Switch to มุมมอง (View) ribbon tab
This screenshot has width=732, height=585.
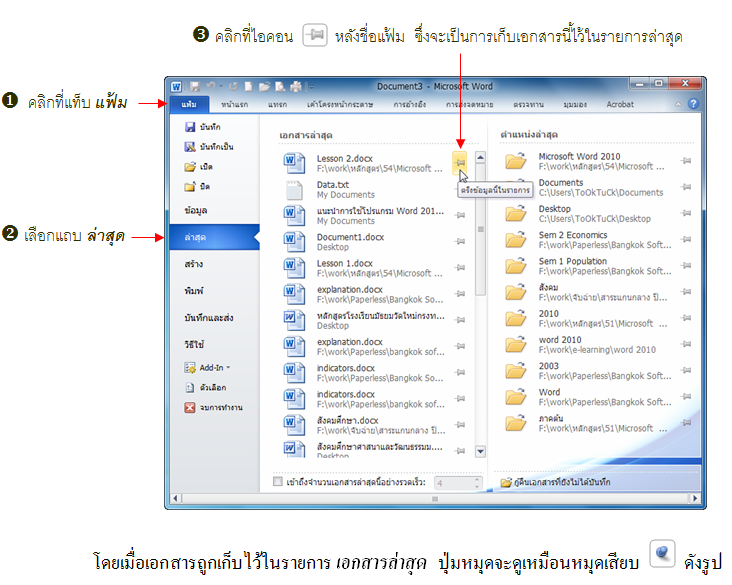tap(575, 105)
